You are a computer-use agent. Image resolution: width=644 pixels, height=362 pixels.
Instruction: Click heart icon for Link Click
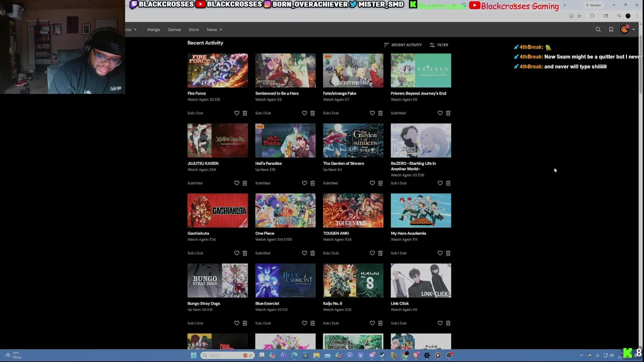[440, 323]
